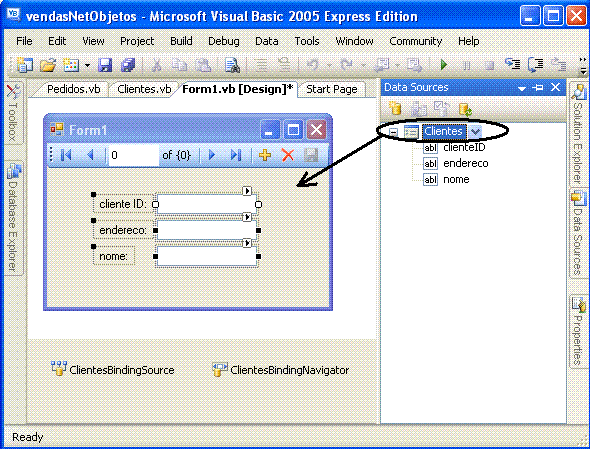Screen dimensions: 590x449
Task: Open Solution Explorer side tab
Action: 578,134
